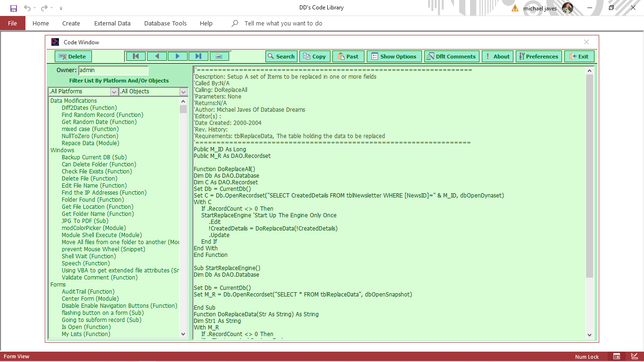Select Backup Current DB (Sub)
Image resolution: width=644 pixels, height=362 pixels.
94,157
